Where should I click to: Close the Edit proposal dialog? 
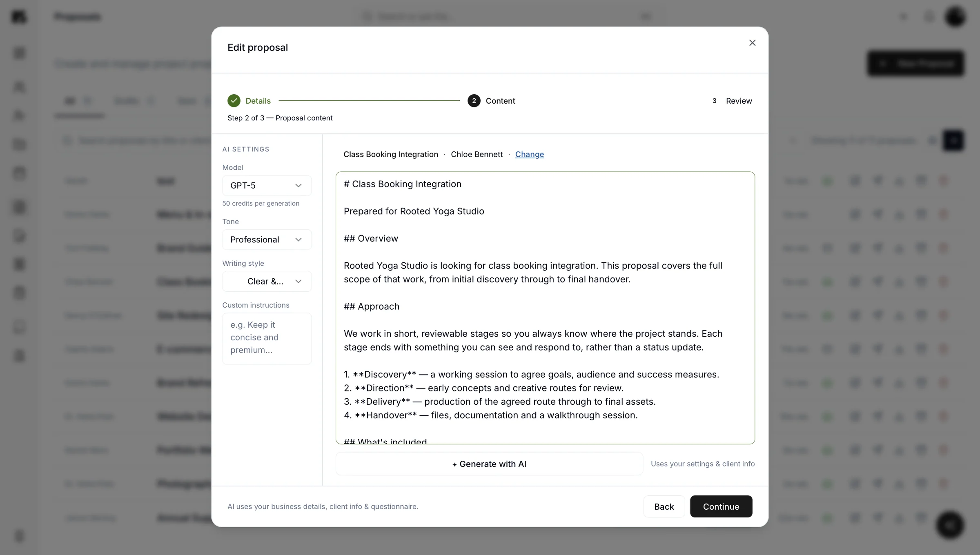(752, 43)
